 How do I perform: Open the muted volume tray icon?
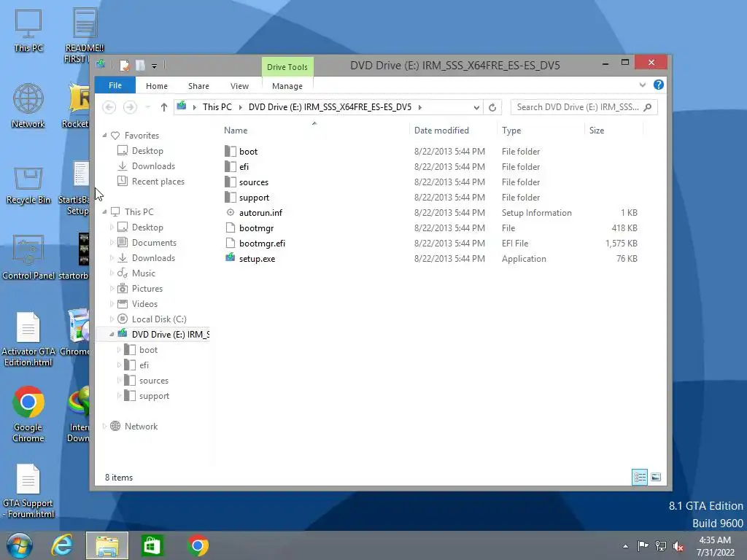[x=679, y=546]
